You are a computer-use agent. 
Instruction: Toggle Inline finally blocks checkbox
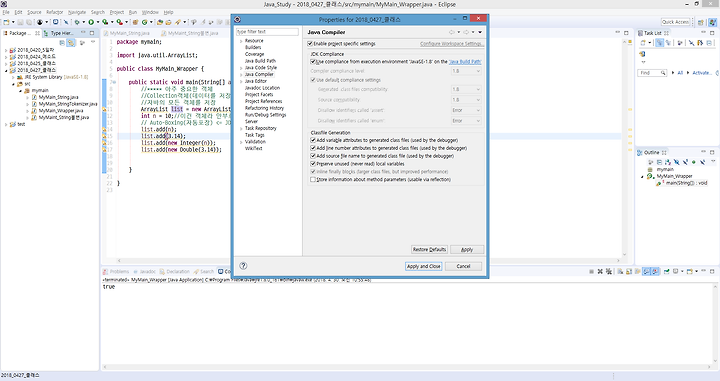pos(313,172)
